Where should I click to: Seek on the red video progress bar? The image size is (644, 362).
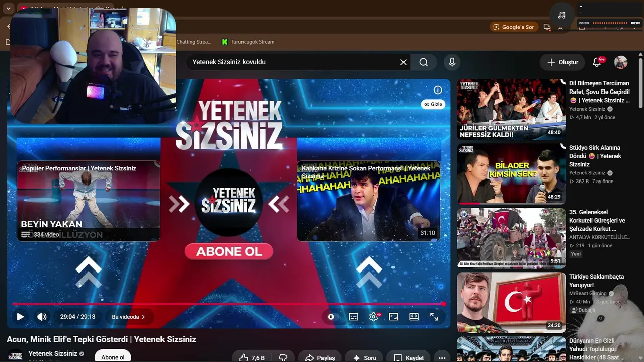(228, 304)
